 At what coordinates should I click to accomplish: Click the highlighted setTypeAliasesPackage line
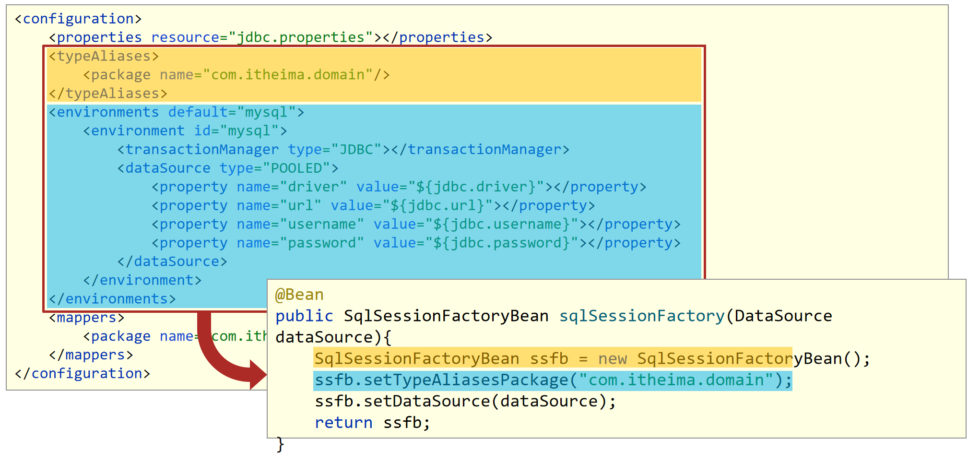553,380
